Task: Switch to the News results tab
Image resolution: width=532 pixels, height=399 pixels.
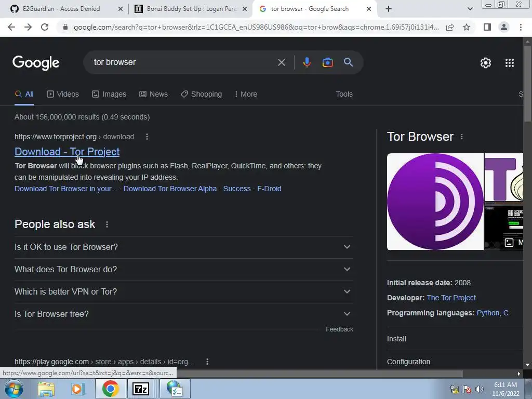Action: click(x=153, y=95)
